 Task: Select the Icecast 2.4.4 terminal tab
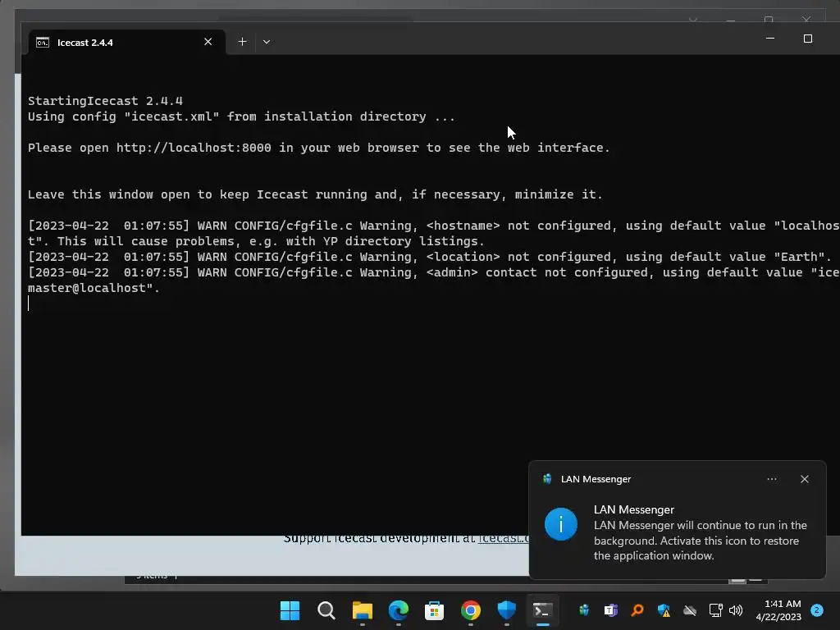coord(127,43)
